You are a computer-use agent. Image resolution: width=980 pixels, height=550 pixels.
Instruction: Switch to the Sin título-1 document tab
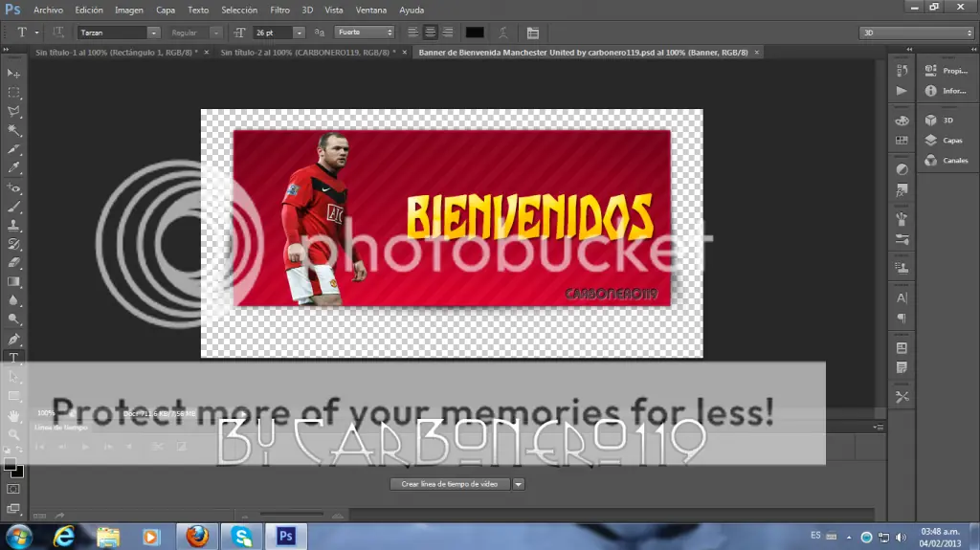[116, 53]
